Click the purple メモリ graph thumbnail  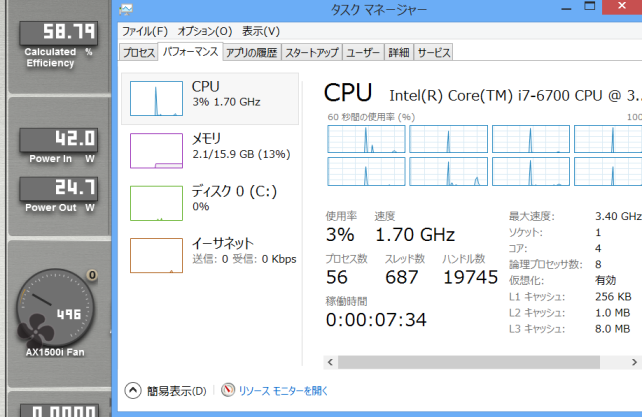click(157, 147)
